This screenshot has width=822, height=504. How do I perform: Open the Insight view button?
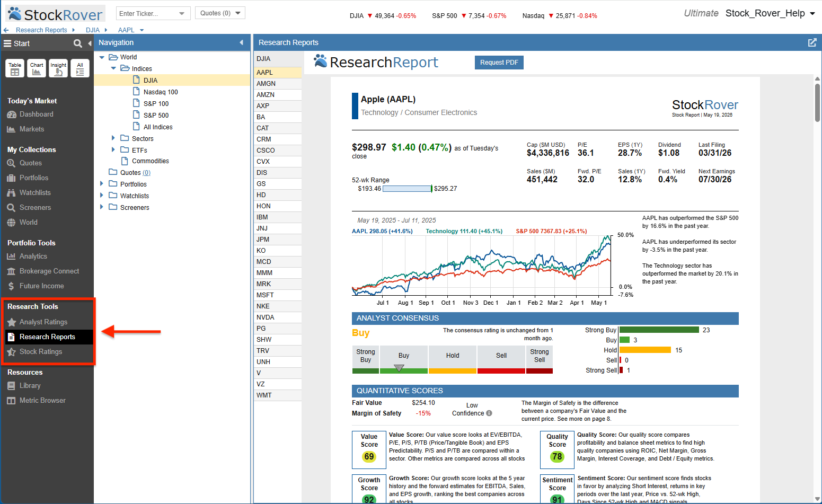[x=58, y=68]
